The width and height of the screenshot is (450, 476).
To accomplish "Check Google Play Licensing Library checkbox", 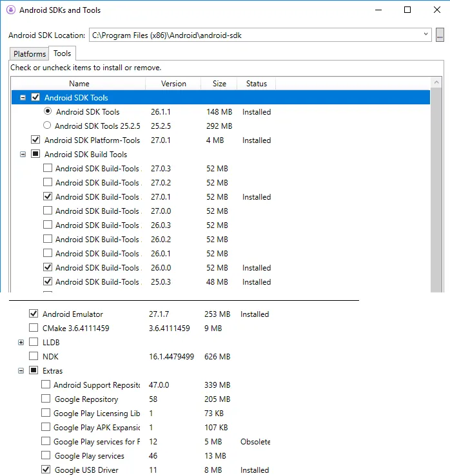I will click(x=46, y=412).
